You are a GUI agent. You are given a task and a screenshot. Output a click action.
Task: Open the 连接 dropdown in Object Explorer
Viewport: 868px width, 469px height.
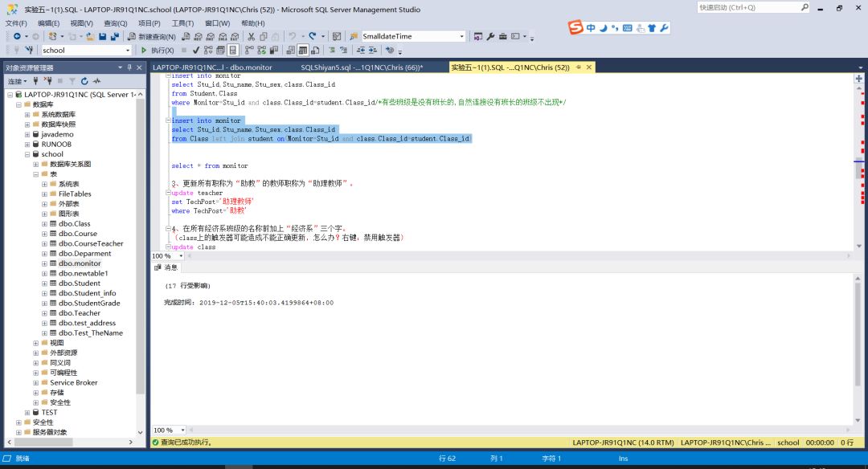click(x=18, y=80)
